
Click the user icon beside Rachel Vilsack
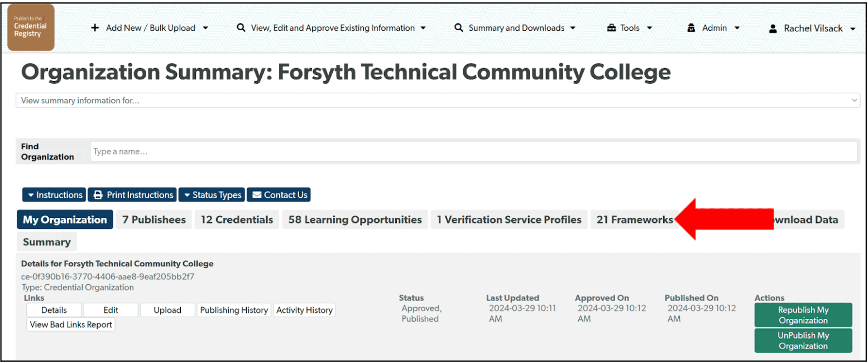pos(772,28)
